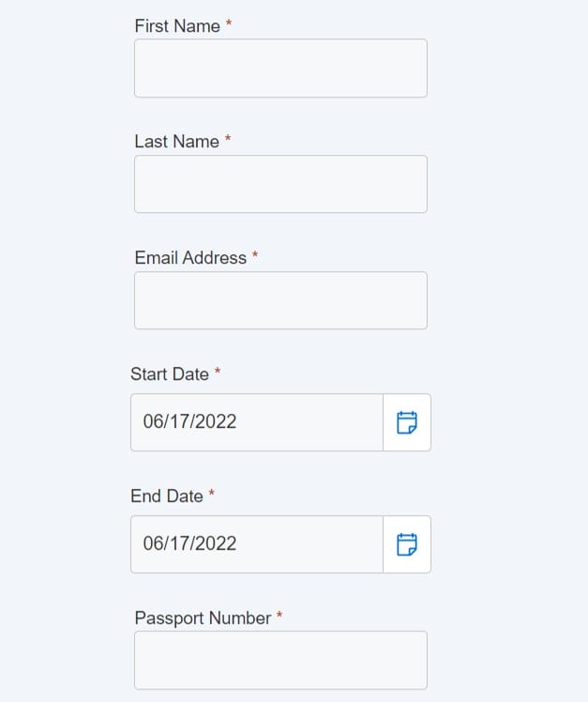Click the Passport Number label
Screen dimensions: 588x702
coord(203,618)
